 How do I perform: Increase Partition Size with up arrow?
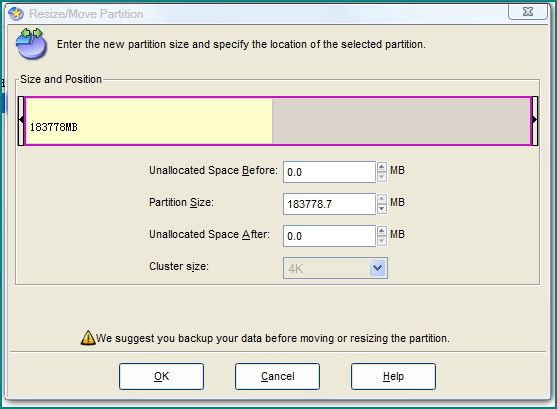pos(382,199)
